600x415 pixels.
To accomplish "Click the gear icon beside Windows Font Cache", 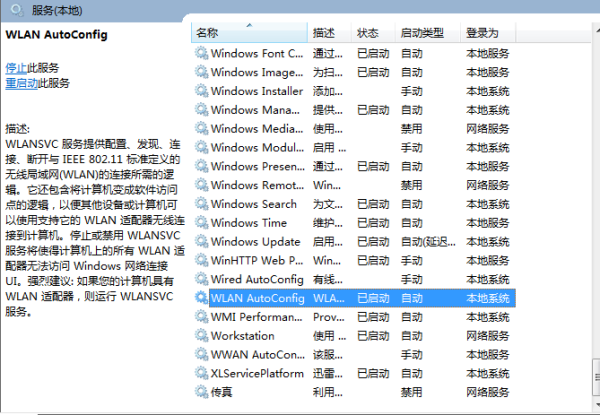I will click(x=201, y=53).
